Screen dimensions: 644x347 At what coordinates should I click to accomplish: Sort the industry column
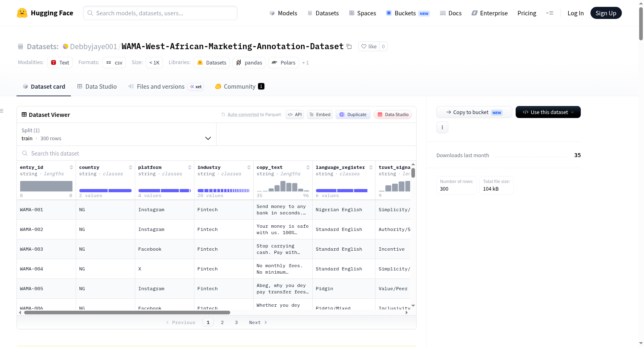point(249,167)
